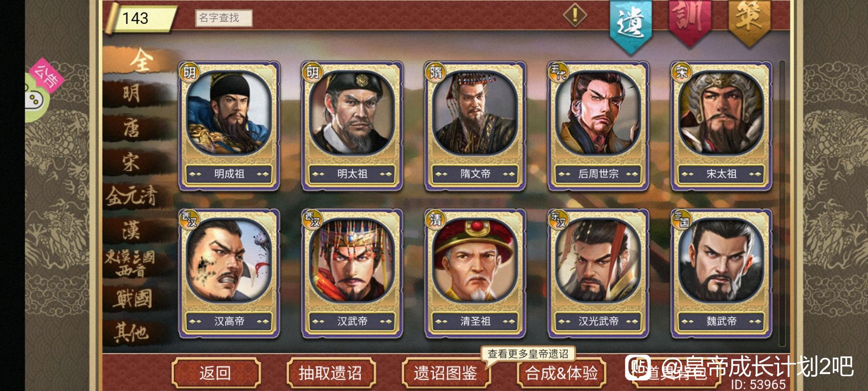Viewport: 868px width, 391px height.
Task: Filter by the 唐 dynasty tab
Action: coord(132,129)
